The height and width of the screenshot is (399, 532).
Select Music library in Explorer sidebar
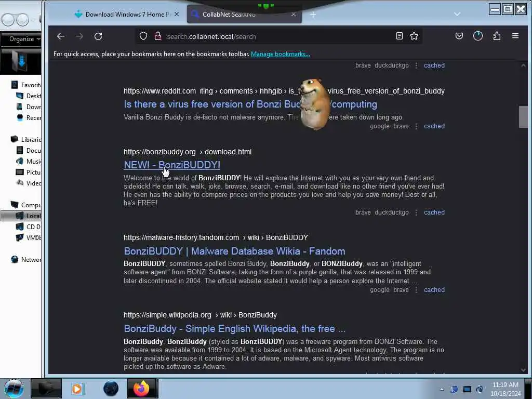pyautogui.click(x=29, y=161)
